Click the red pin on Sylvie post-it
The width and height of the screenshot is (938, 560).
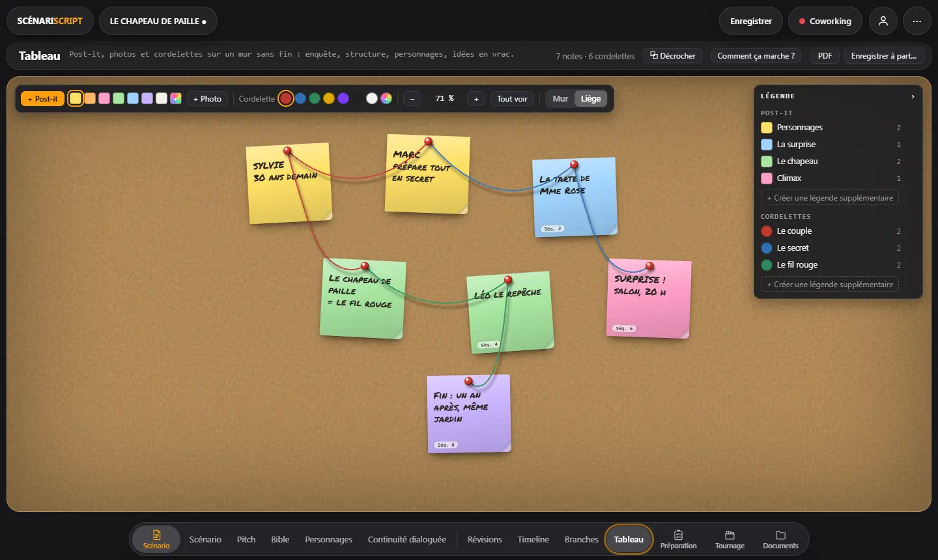coord(287,150)
